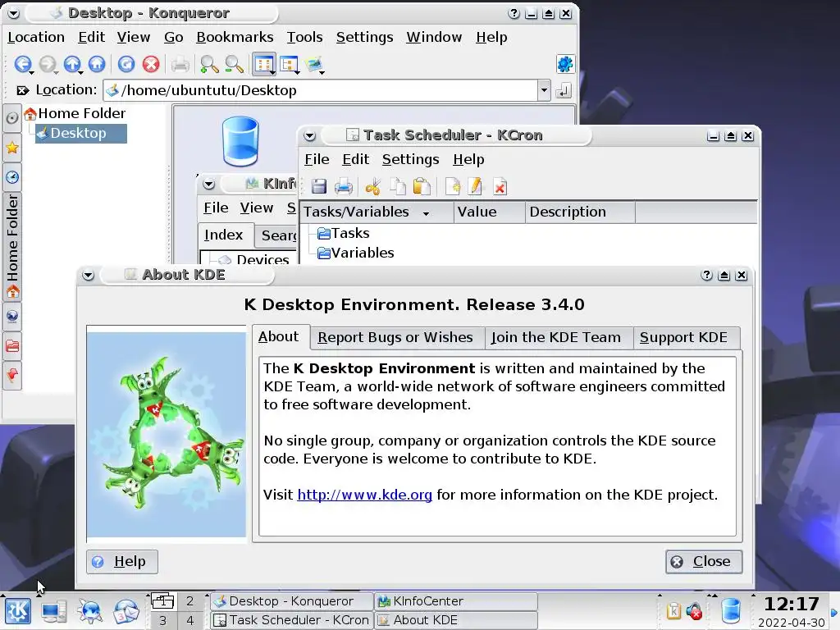Click the clock showing 12:17
The height and width of the screenshot is (630, 840).
(791, 605)
